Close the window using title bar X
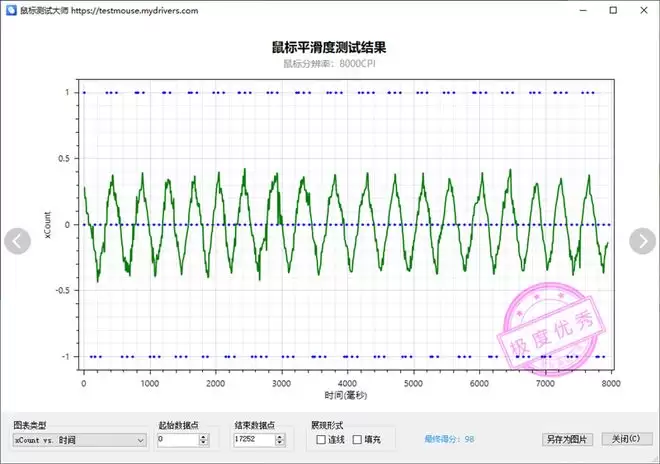 pyautogui.click(x=640, y=10)
